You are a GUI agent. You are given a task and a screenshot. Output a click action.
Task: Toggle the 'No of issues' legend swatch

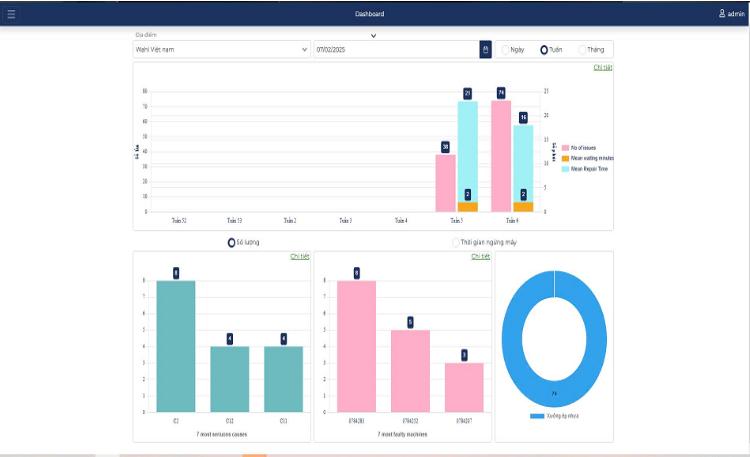(565, 148)
